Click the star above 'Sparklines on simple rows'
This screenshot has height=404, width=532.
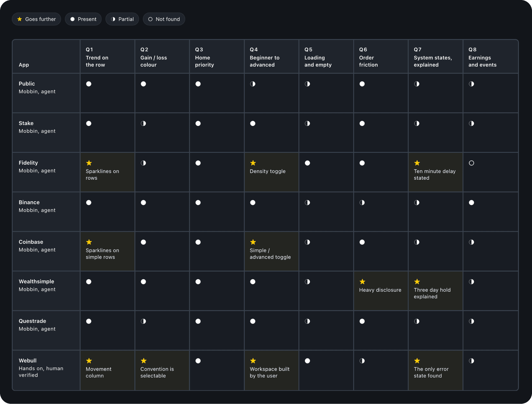pyautogui.click(x=89, y=242)
